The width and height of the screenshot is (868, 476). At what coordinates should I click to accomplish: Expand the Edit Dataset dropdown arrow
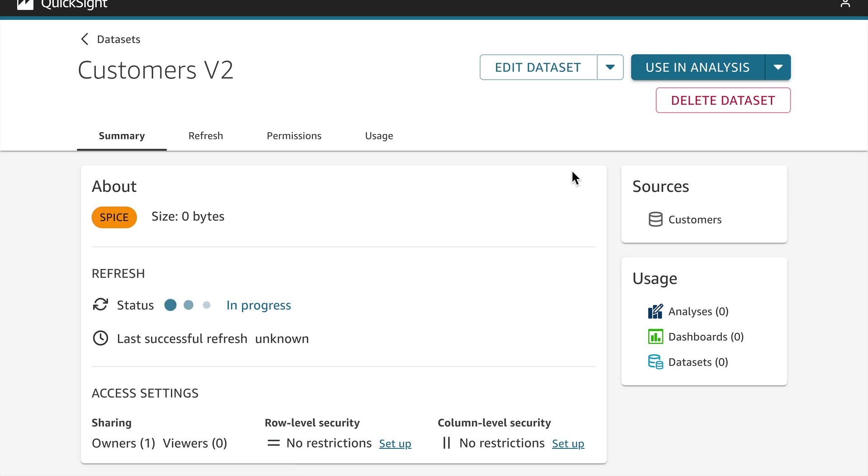tap(610, 67)
